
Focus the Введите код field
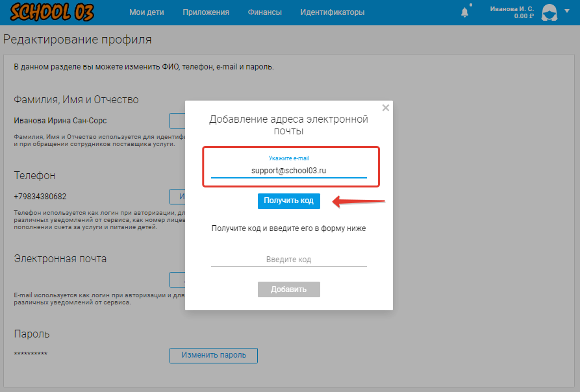[x=288, y=260]
